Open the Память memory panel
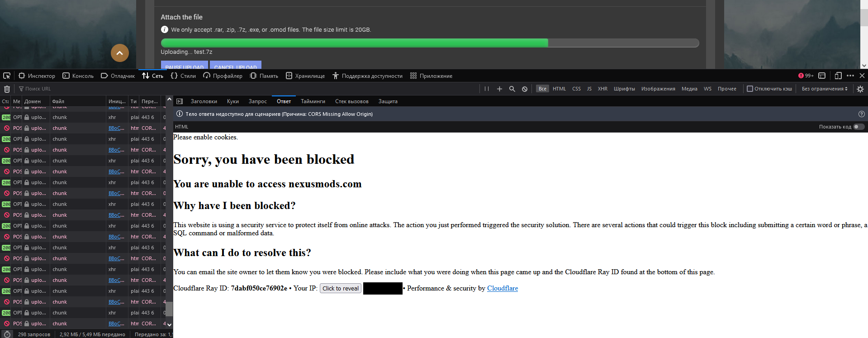Viewport: 868px width, 338px height. point(264,76)
